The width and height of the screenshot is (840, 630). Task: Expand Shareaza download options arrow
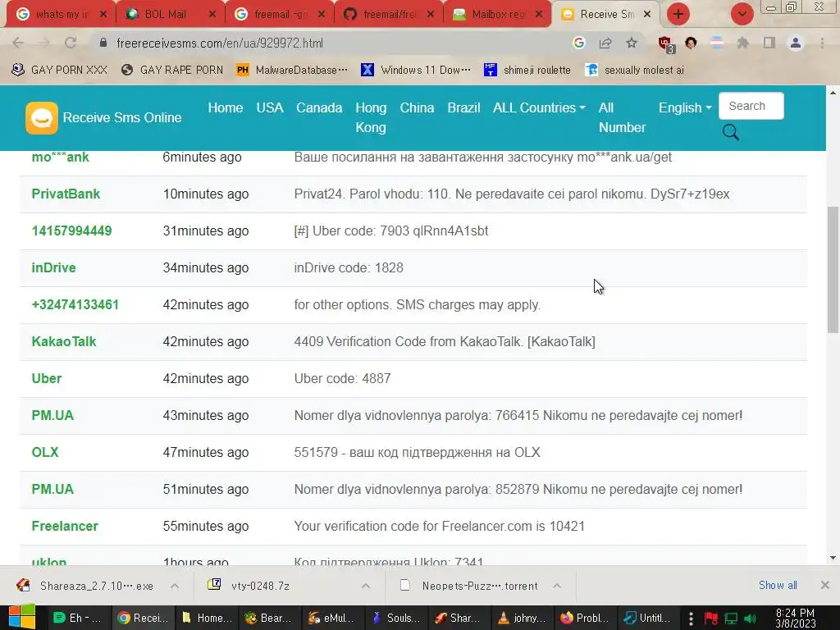pos(175,586)
